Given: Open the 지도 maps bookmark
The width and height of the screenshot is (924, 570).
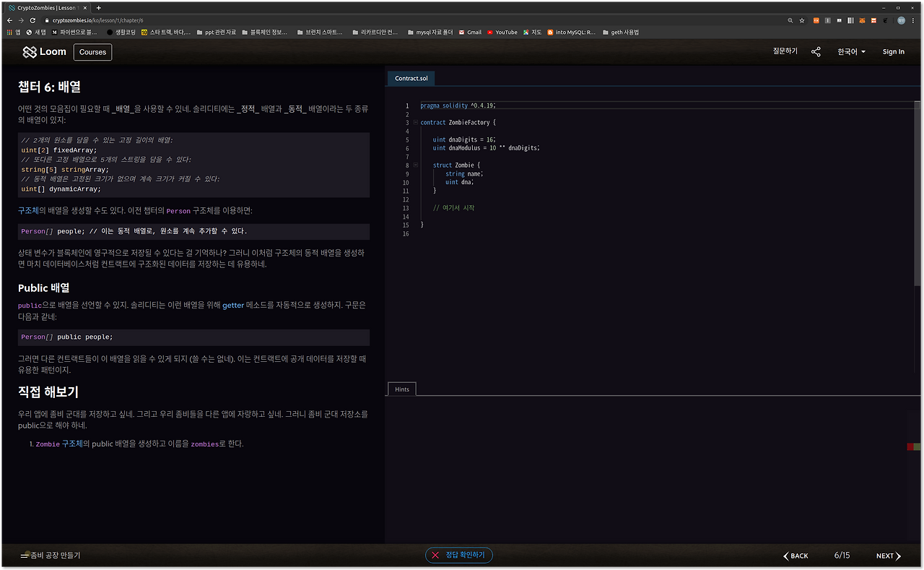Looking at the screenshot, I should click(x=533, y=33).
